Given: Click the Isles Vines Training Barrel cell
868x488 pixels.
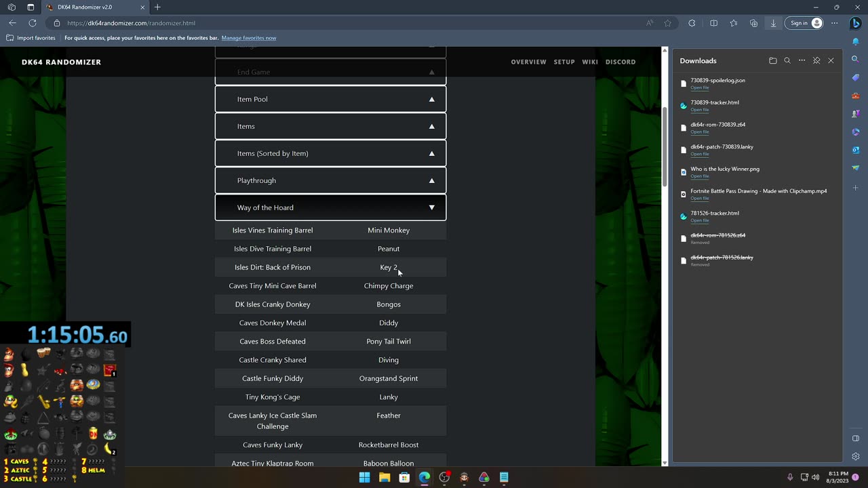Looking at the screenshot, I should [273, 230].
